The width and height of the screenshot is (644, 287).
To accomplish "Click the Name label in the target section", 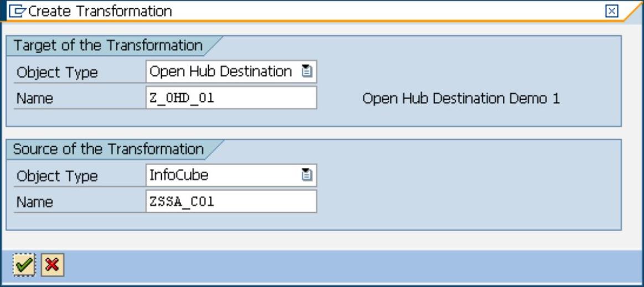I will click(x=35, y=99).
